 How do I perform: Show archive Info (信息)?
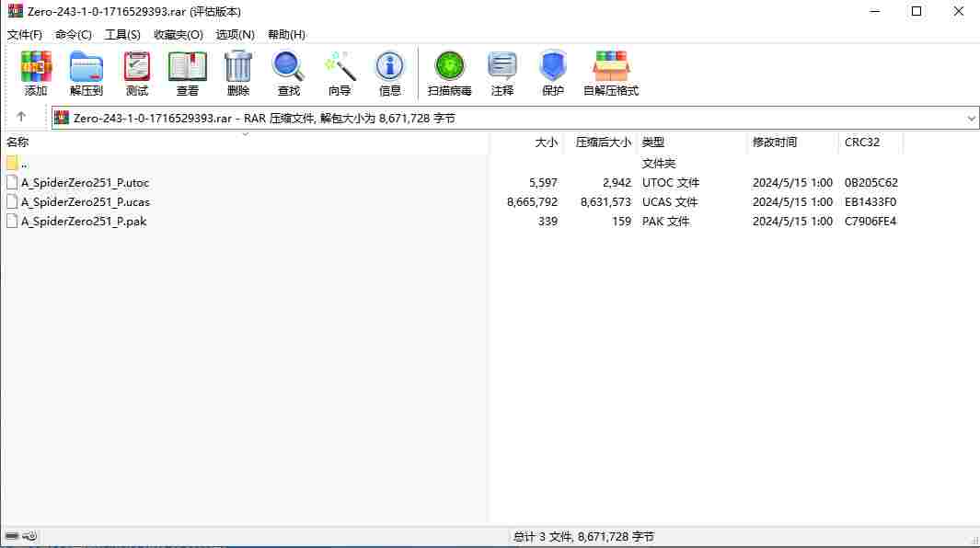[x=390, y=74]
